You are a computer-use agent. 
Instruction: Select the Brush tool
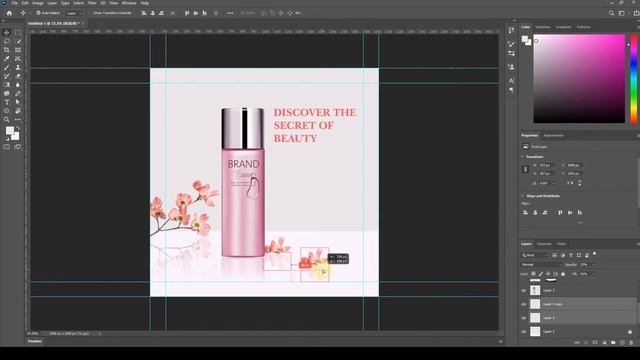[x=7, y=67]
